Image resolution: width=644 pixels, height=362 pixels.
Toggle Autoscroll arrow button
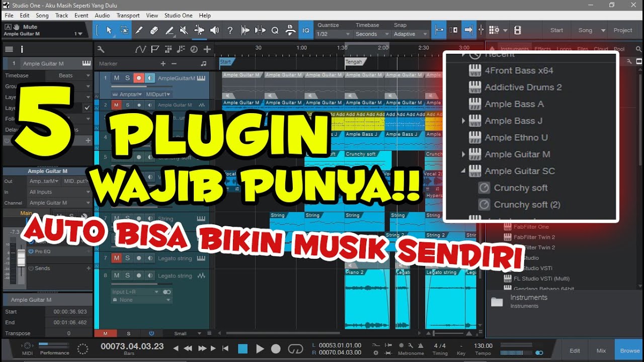pos(468,30)
